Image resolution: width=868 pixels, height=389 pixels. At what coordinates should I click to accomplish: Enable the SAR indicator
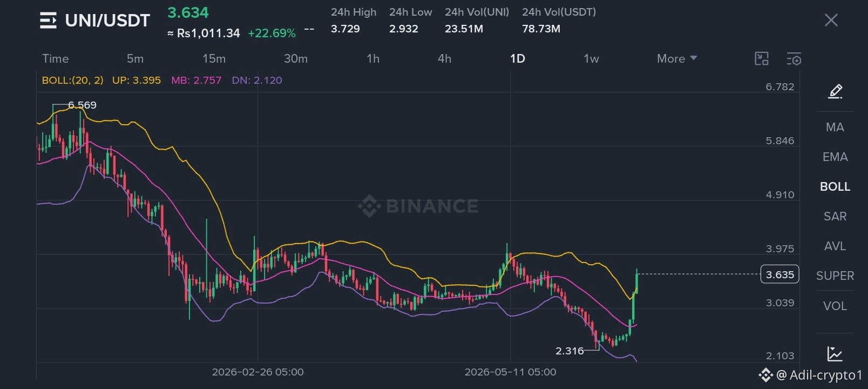[x=835, y=216]
